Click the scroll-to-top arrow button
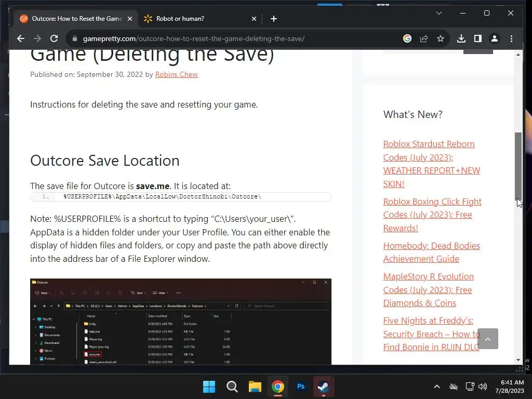This screenshot has height=399, width=532. (487, 339)
